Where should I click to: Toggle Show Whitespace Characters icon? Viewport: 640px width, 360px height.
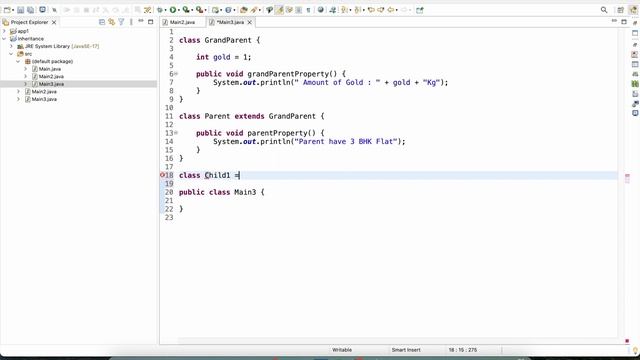point(308,10)
